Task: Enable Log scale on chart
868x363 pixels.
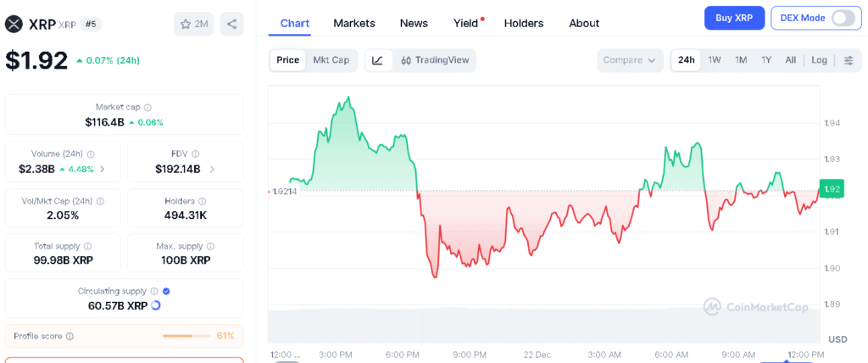Action: point(819,60)
